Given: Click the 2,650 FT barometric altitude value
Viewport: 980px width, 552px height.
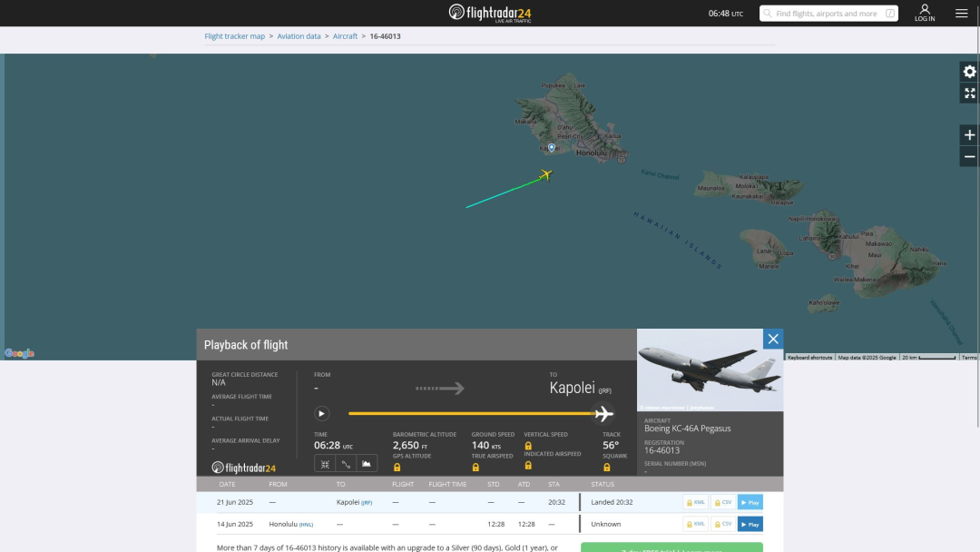Looking at the screenshot, I should [x=410, y=445].
